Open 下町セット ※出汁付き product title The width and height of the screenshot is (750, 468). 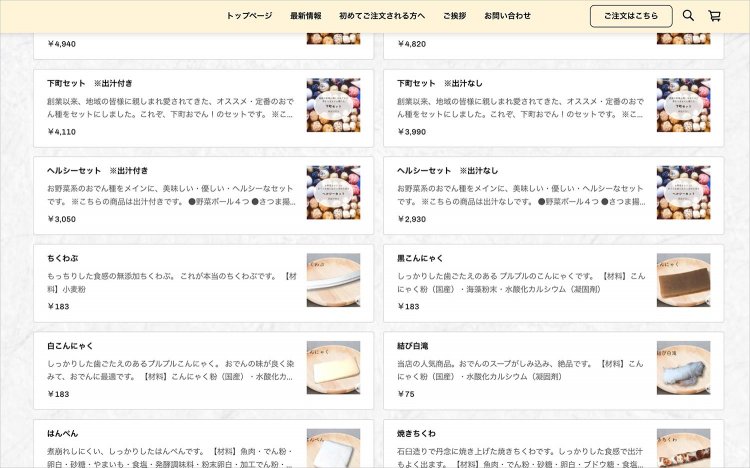[89, 83]
